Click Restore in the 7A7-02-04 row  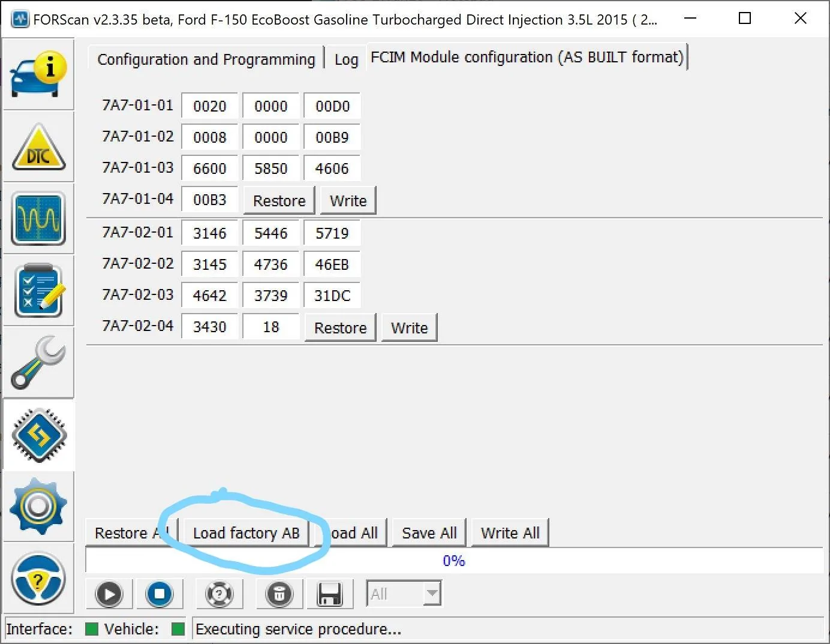click(340, 327)
